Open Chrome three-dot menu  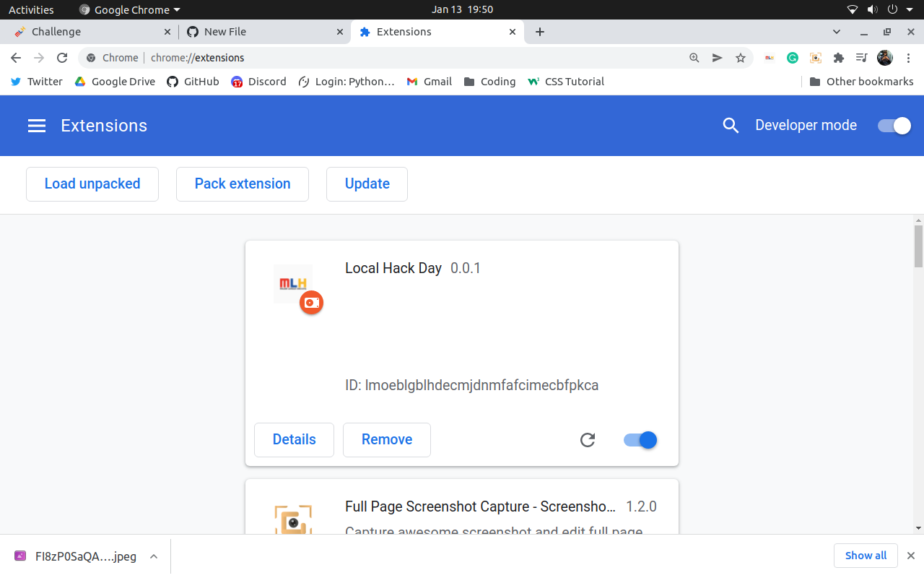[x=908, y=58]
